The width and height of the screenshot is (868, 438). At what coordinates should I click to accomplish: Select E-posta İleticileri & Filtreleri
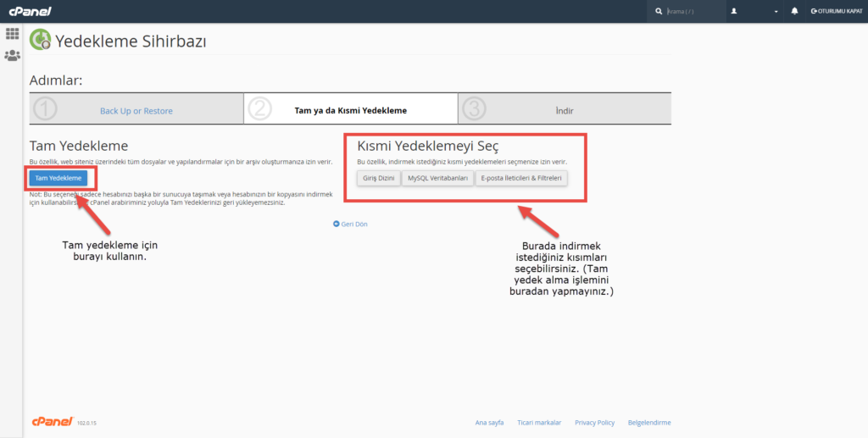coord(521,178)
